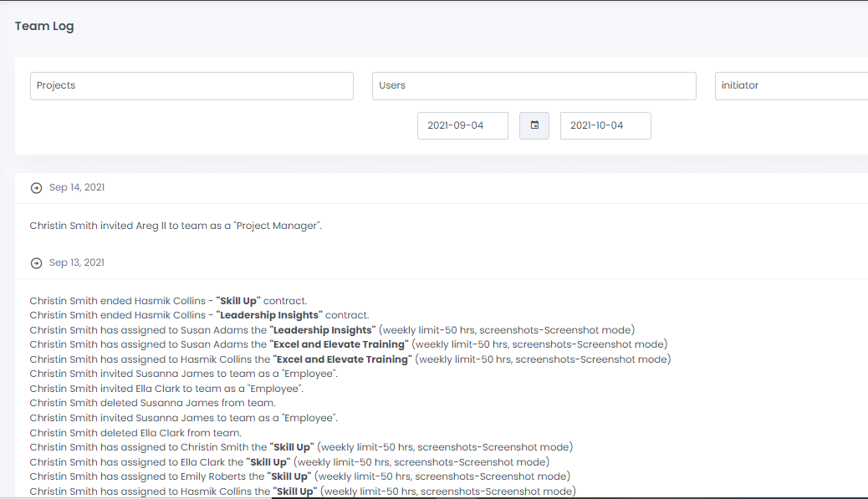868x499 pixels.
Task: Click the calendar icon between date fields
Action: tap(534, 125)
